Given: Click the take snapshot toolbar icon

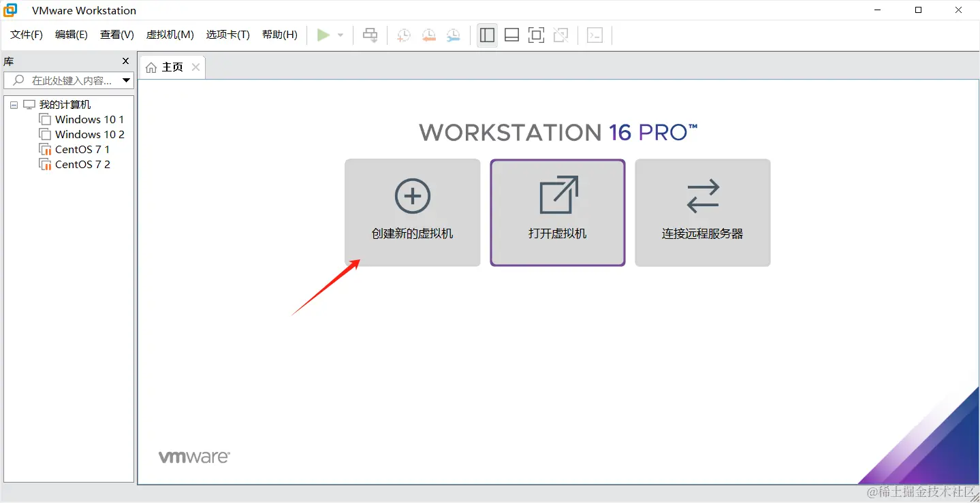Looking at the screenshot, I should 404,35.
